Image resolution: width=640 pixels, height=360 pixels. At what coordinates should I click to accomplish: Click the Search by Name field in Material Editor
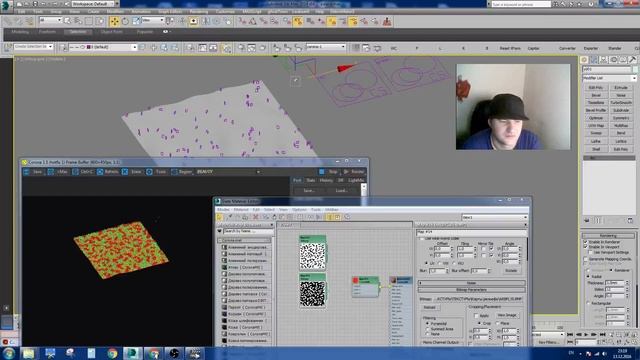[x=248, y=231]
